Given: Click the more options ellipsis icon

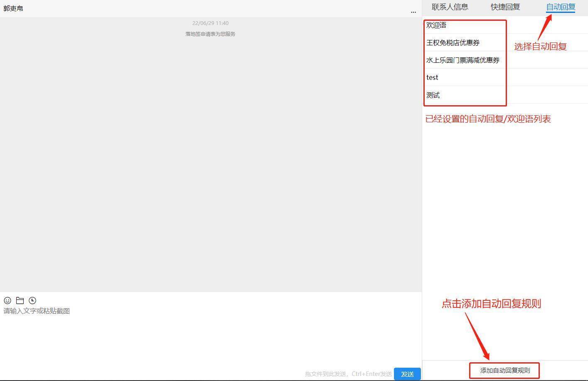Looking at the screenshot, I should 413,12.
